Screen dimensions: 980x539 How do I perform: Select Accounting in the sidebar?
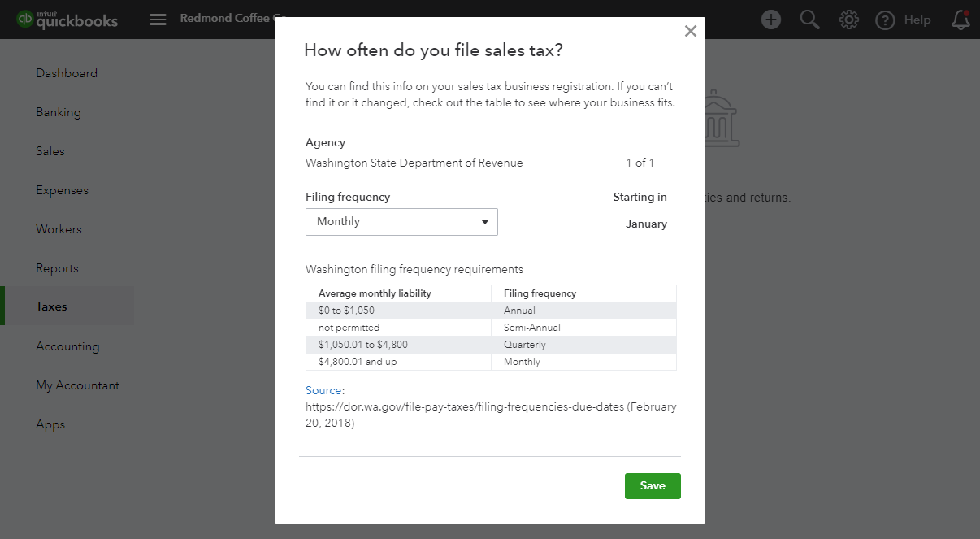67,346
